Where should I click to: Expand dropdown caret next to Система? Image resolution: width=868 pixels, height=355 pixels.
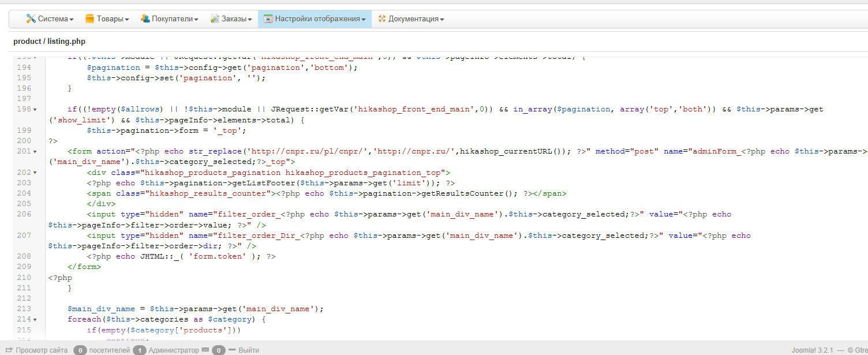72,20
